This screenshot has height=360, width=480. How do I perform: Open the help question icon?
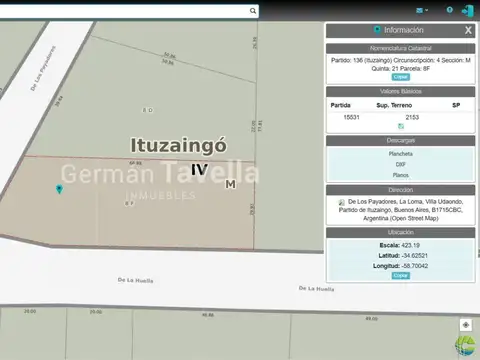click(x=449, y=10)
